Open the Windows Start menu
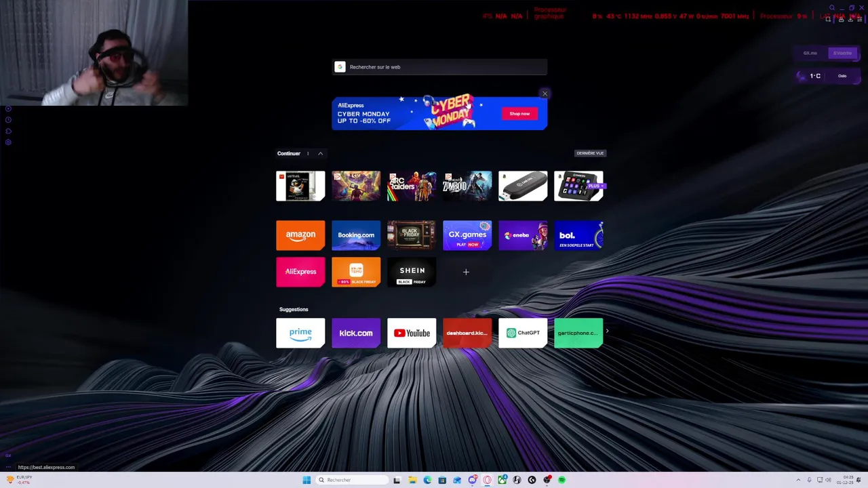 307,480
